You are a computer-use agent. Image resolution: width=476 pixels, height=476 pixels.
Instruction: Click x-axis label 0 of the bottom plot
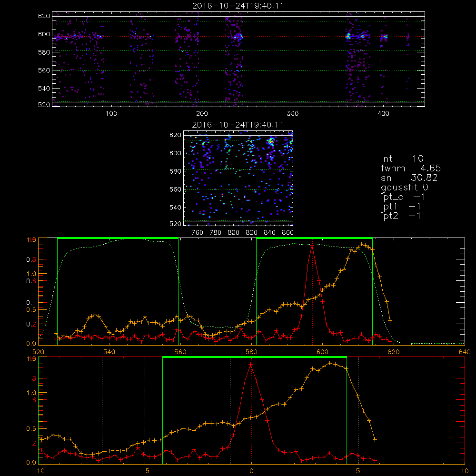pyautogui.click(x=251, y=471)
